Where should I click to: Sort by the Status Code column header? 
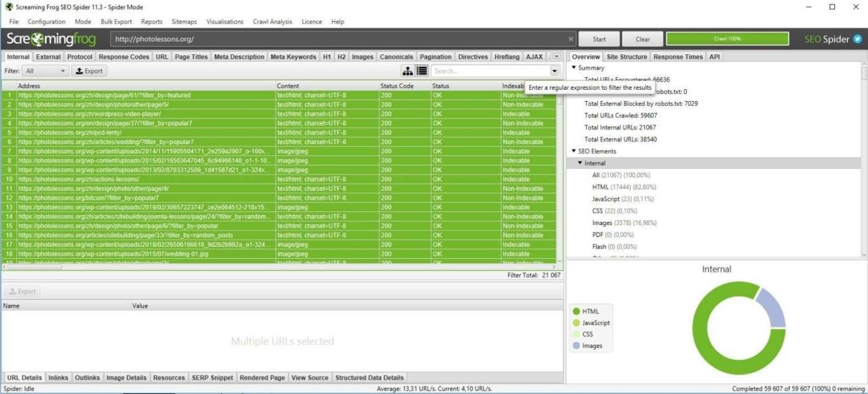tap(405, 86)
